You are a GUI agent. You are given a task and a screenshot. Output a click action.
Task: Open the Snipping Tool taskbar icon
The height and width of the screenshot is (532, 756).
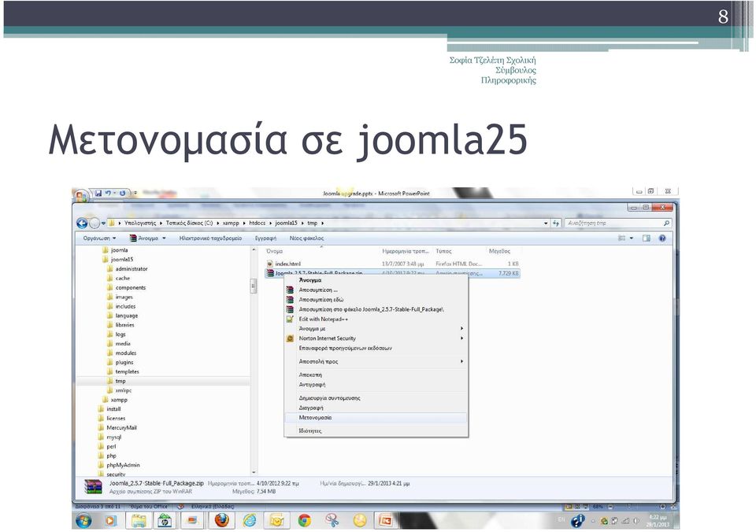tap(332, 520)
